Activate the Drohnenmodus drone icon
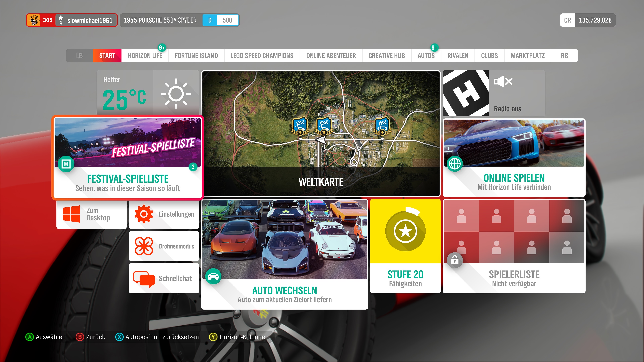Image resolution: width=644 pixels, height=362 pixels. 144,246
